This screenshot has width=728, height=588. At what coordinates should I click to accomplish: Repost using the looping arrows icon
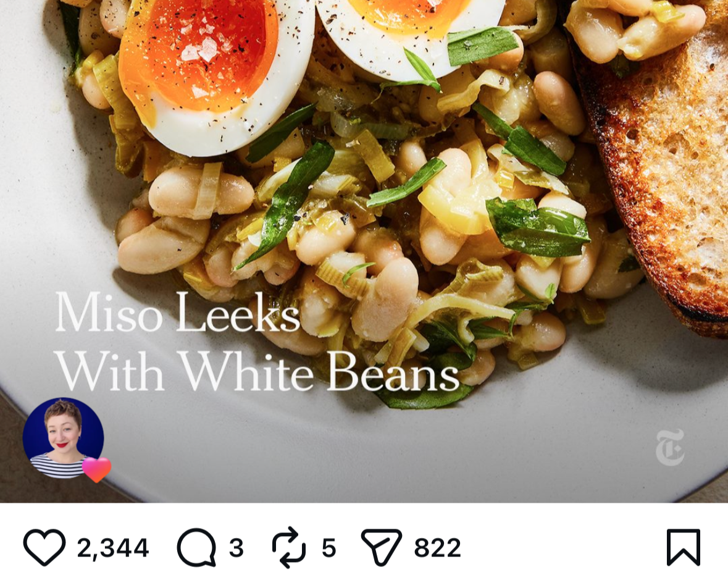289,547
